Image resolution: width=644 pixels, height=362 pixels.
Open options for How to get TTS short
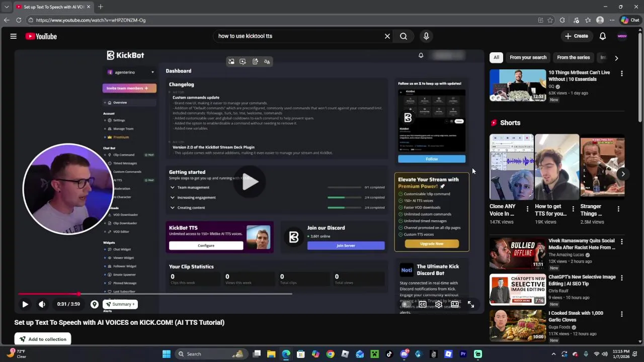[x=573, y=209]
